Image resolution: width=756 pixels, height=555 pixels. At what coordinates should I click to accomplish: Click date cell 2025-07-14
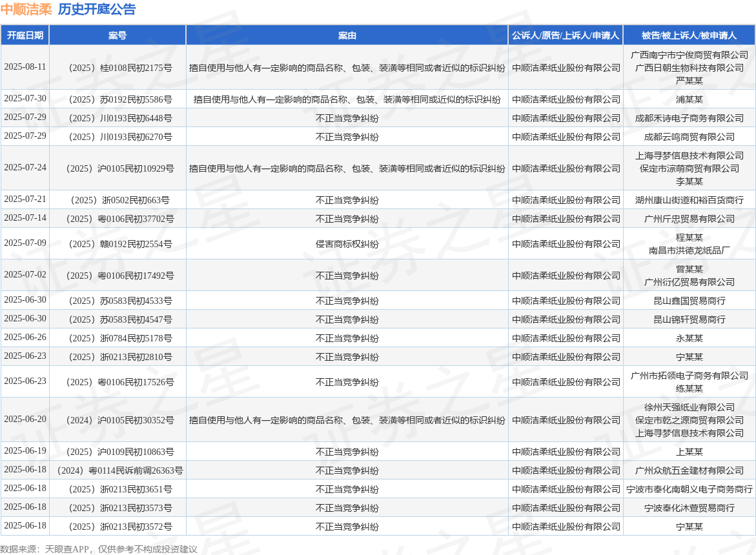click(x=25, y=217)
